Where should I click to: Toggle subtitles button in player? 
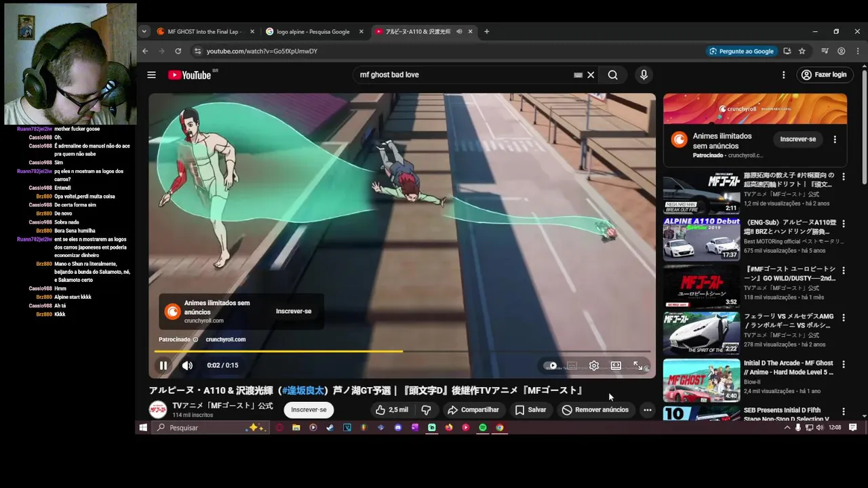(572, 365)
